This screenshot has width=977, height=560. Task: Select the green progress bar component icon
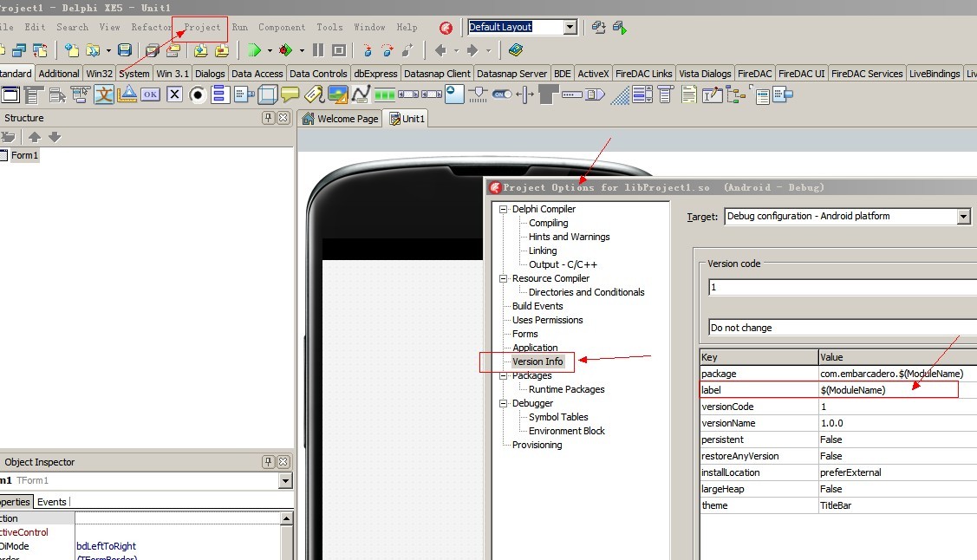(x=384, y=94)
